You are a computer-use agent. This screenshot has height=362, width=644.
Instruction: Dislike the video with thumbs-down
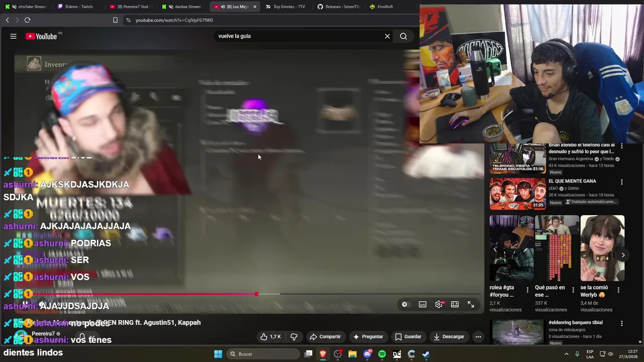[294, 336]
